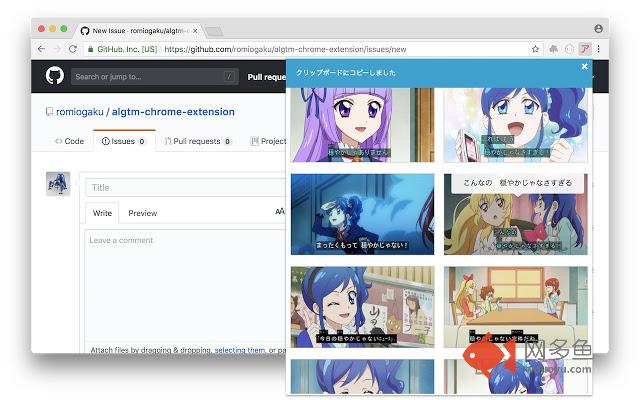The width and height of the screenshot is (640, 400).
Task: Switch to the Issues tab
Action: pos(124,141)
